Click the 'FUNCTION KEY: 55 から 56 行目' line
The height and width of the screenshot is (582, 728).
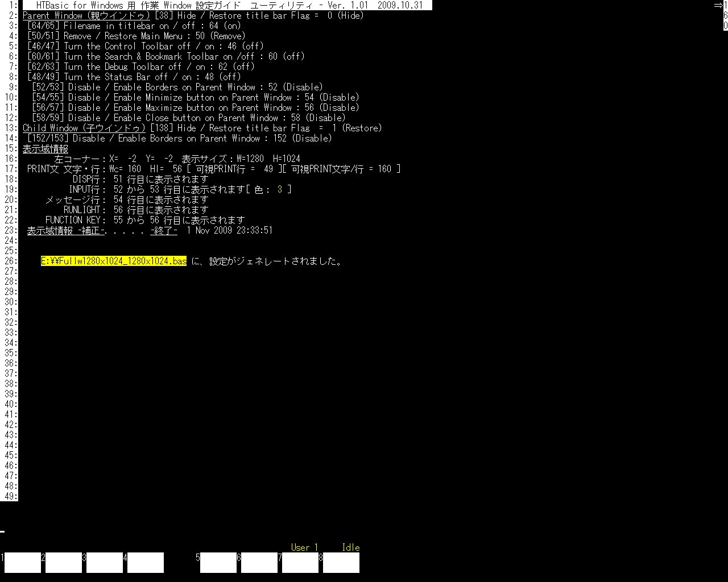click(x=146, y=220)
